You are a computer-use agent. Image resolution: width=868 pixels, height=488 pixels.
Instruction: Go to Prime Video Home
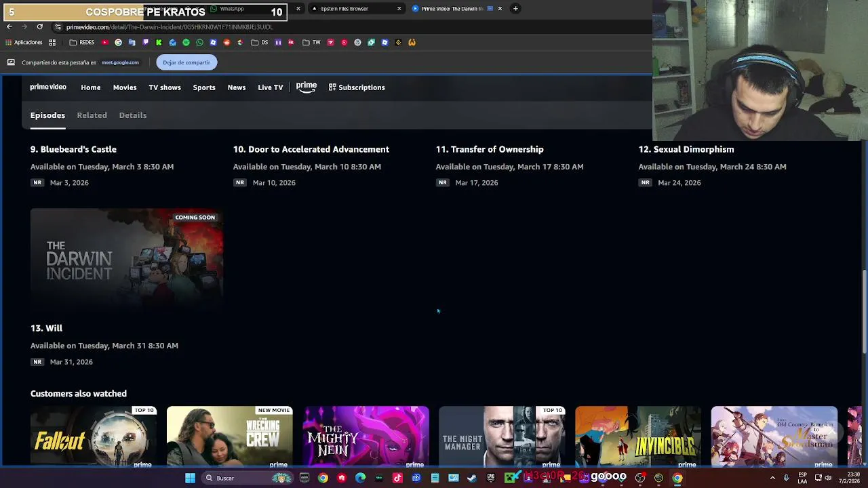(91, 87)
